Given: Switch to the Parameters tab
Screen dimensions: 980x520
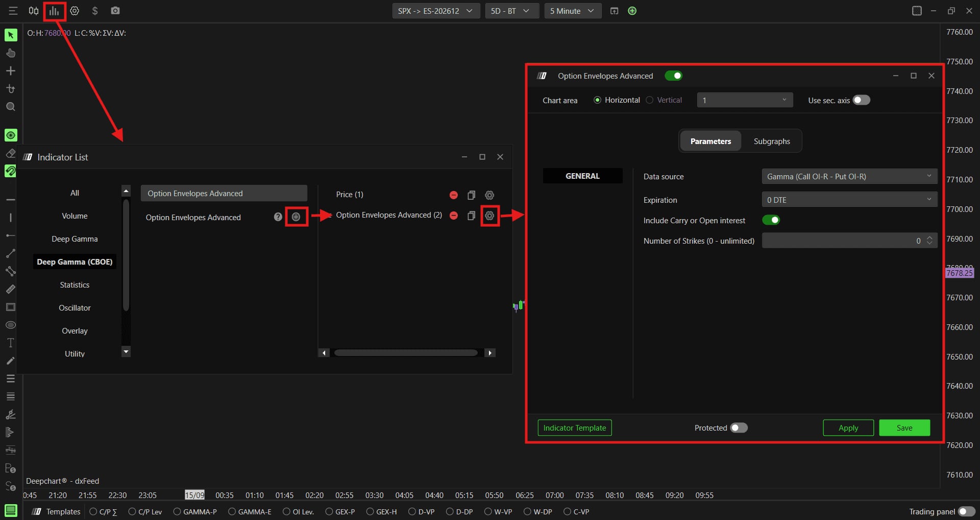Looking at the screenshot, I should [x=710, y=141].
